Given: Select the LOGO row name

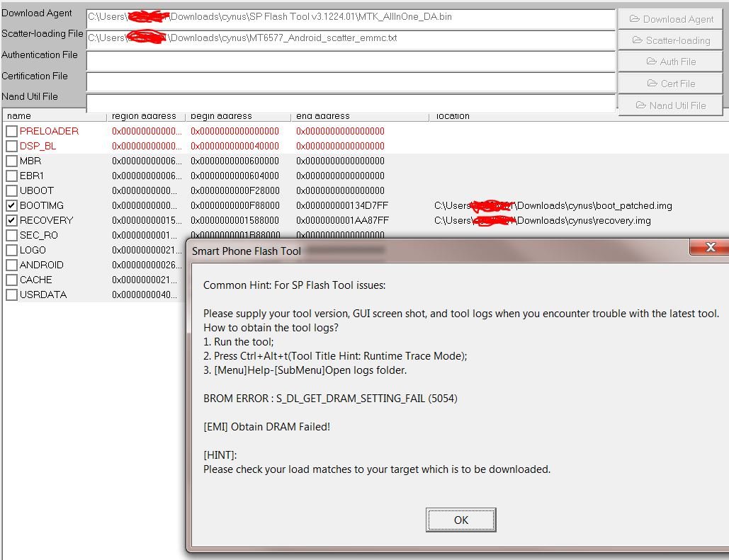Looking at the screenshot, I should [33, 251].
